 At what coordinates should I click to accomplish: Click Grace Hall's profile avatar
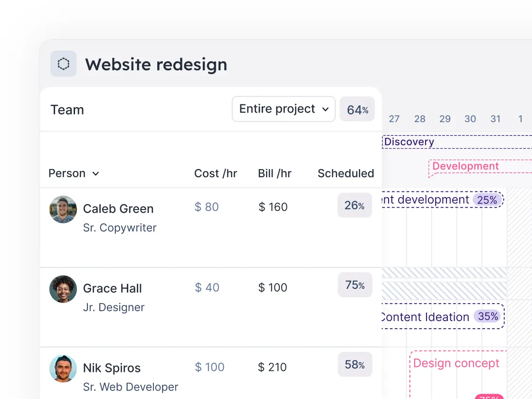click(x=63, y=289)
